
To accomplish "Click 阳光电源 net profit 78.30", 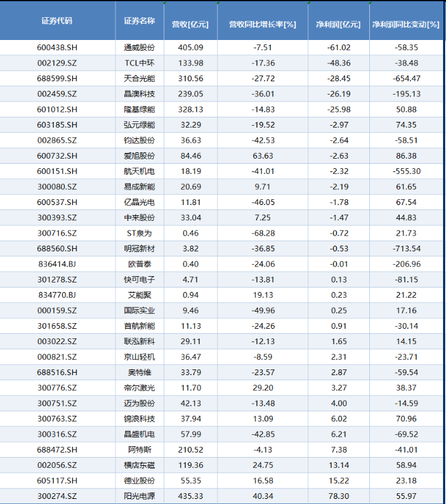I will [339, 496].
